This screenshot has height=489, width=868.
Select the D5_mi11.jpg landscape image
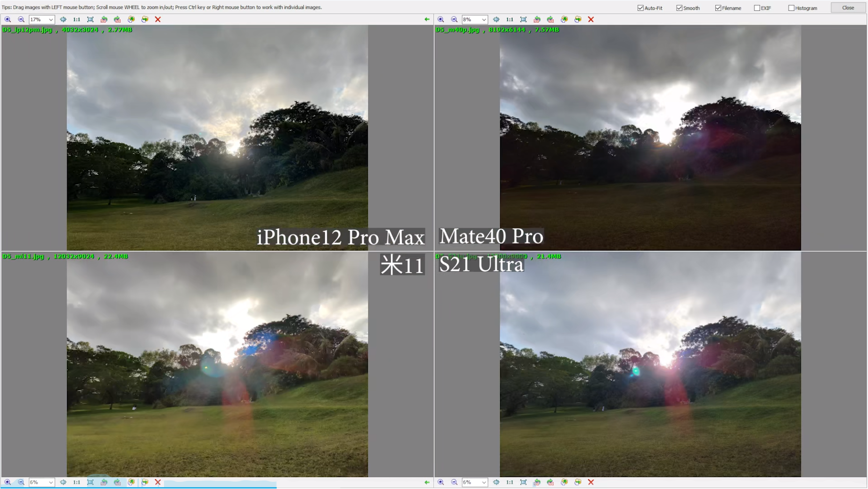coord(217,365)
